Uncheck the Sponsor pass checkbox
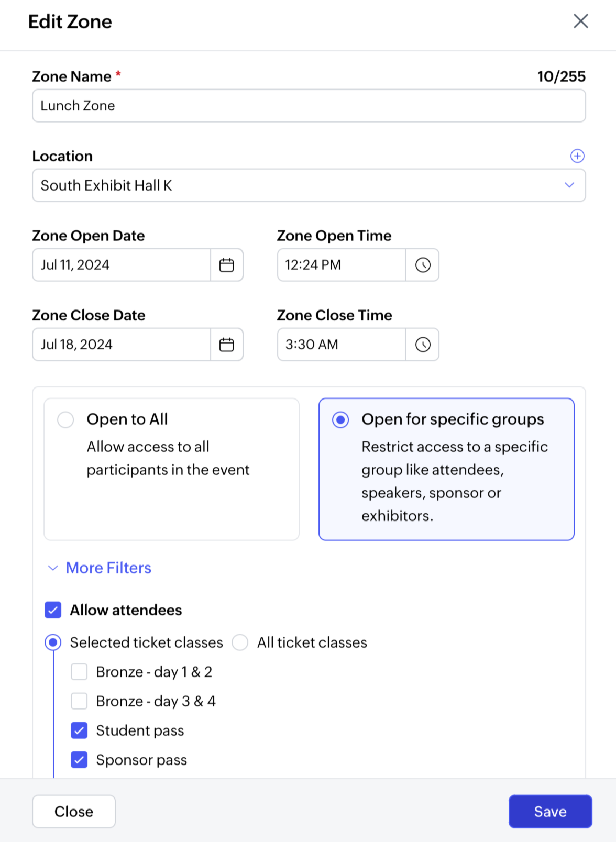This screenshot has height=842, width=616. tap(79, 760)
